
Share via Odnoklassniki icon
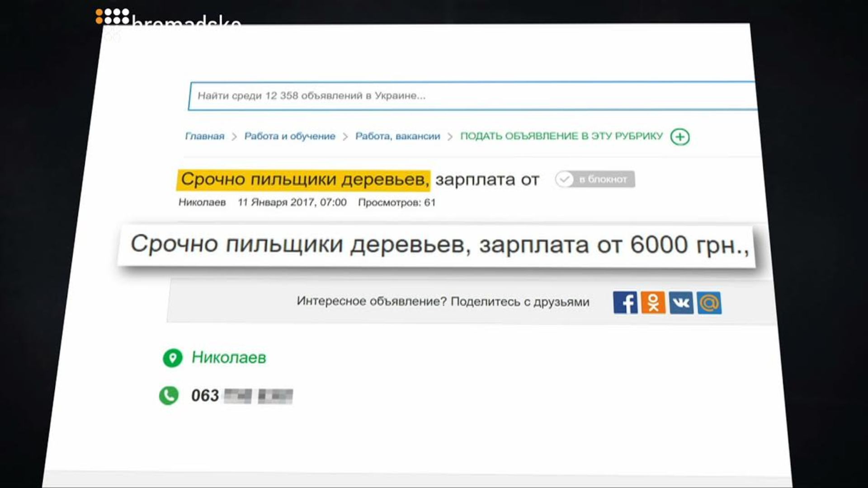tap(653, 302)
